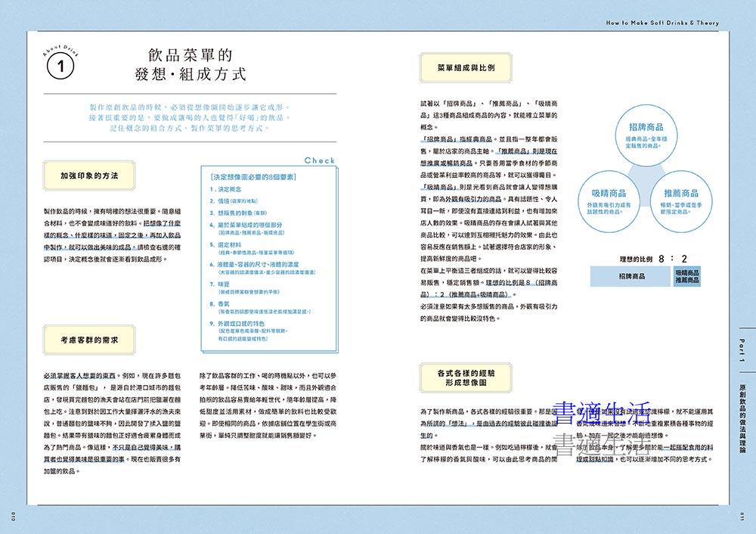Screen dimensions: 756x534
Task: Click the narrow "吸睛商品 推薦商品" ratio bar segment
Action: coord(687,276)
